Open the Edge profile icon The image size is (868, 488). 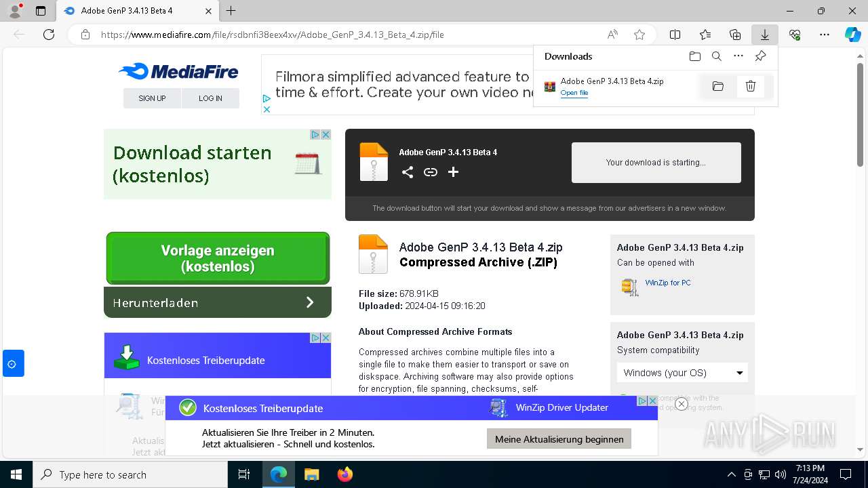[14, 11]
